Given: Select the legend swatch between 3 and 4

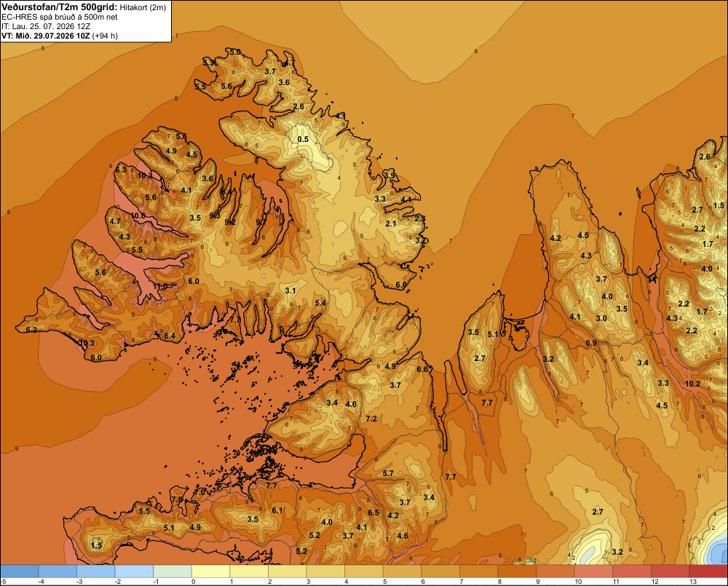Looking at the screenshot, I should tap(325, 571).
